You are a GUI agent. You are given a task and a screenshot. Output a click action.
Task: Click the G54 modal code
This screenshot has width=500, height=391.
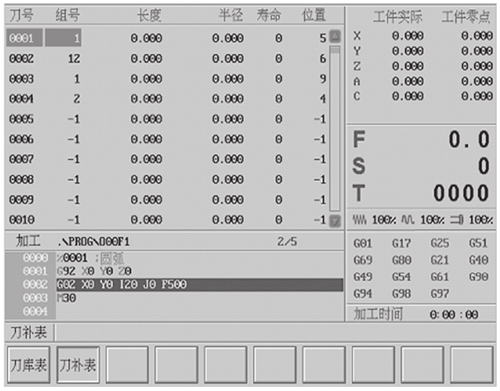[x=401, y=277]
